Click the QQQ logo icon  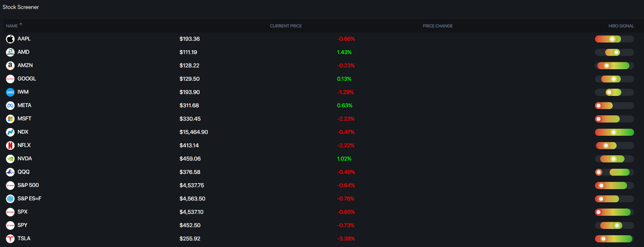(x=10, y=172)
